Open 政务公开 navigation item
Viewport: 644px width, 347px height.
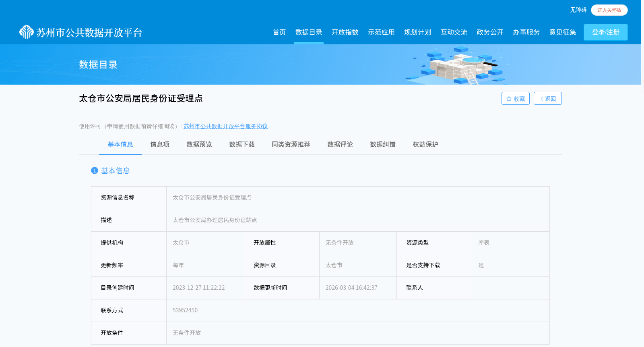490,32
